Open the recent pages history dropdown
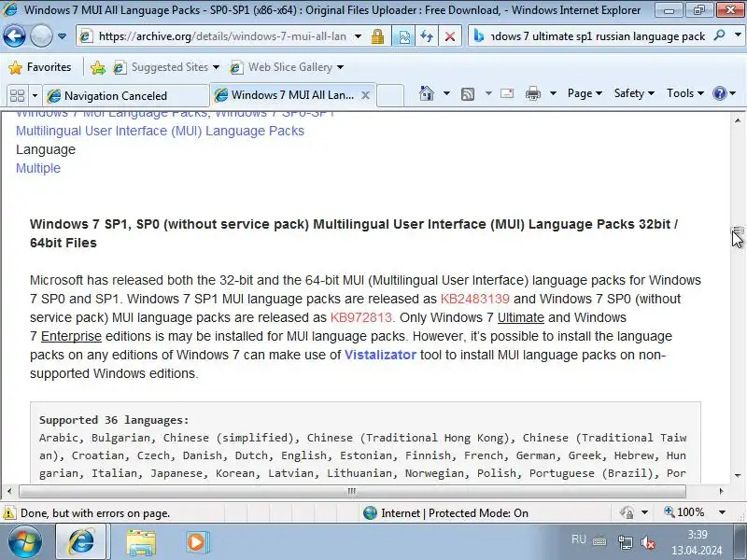This screenshot has width=747, height=560. click(x=62, y=36)
